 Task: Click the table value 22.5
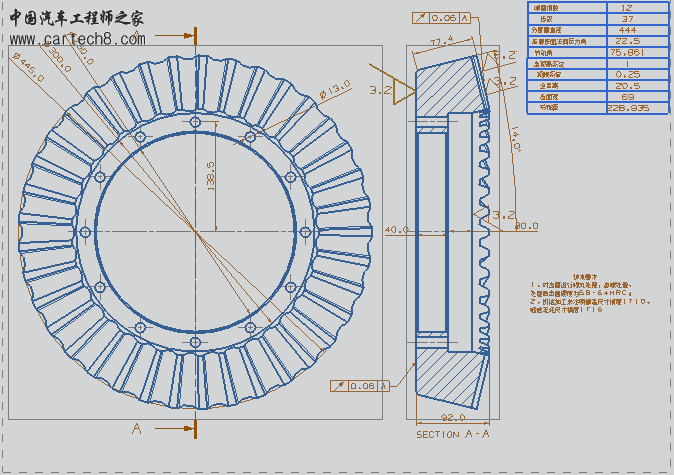point(628,41)
